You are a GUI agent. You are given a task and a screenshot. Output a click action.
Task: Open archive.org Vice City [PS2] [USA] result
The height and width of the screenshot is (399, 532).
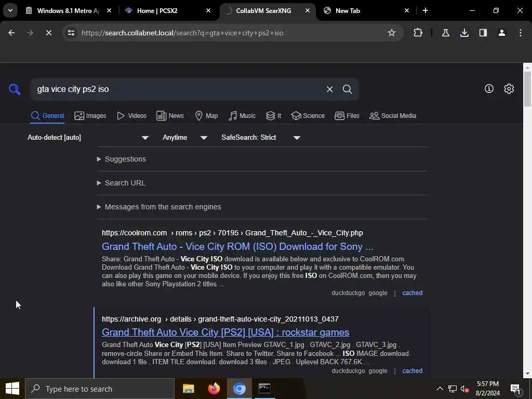pos(225,332)
